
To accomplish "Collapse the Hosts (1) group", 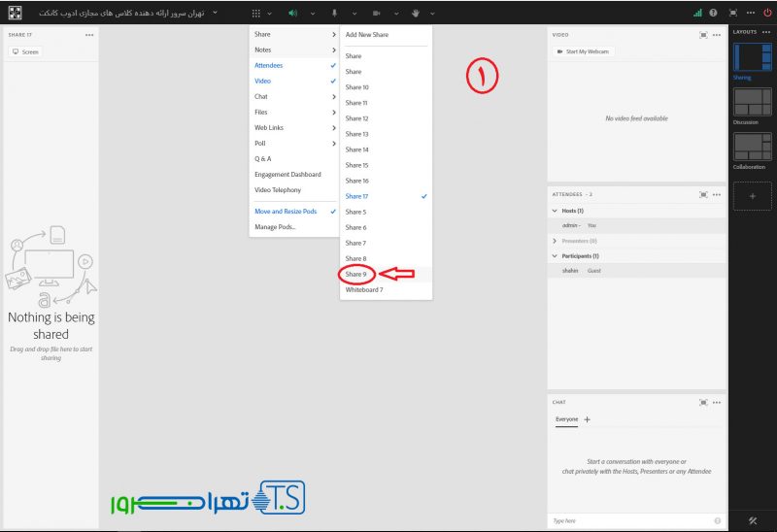I will click(x=555, y=211).
